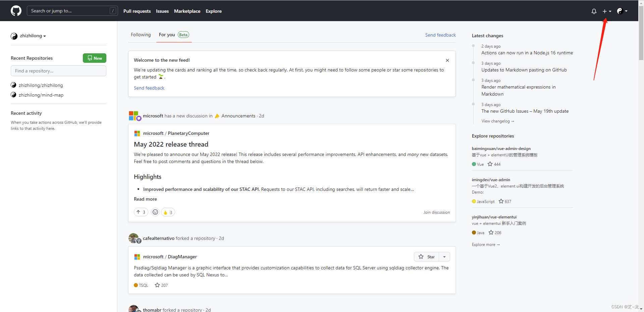Open the plus create-new dropdown

pos(607,11)
